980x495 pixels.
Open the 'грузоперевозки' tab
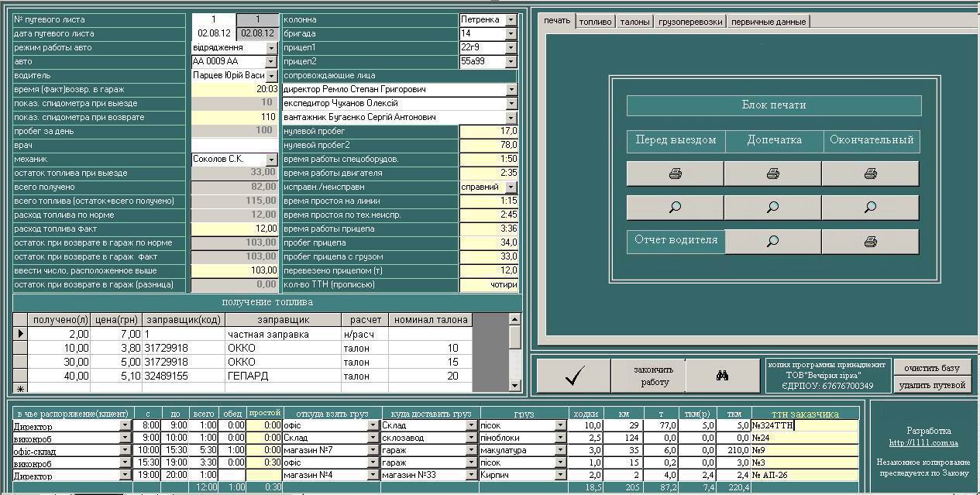(690, 22)
